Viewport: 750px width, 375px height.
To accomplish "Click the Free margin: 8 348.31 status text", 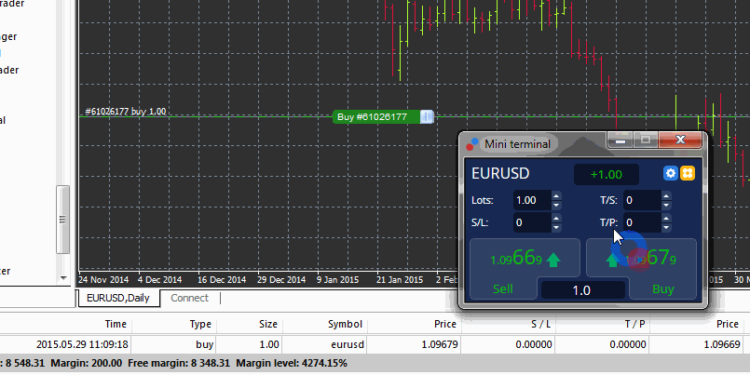I will 179,363.
